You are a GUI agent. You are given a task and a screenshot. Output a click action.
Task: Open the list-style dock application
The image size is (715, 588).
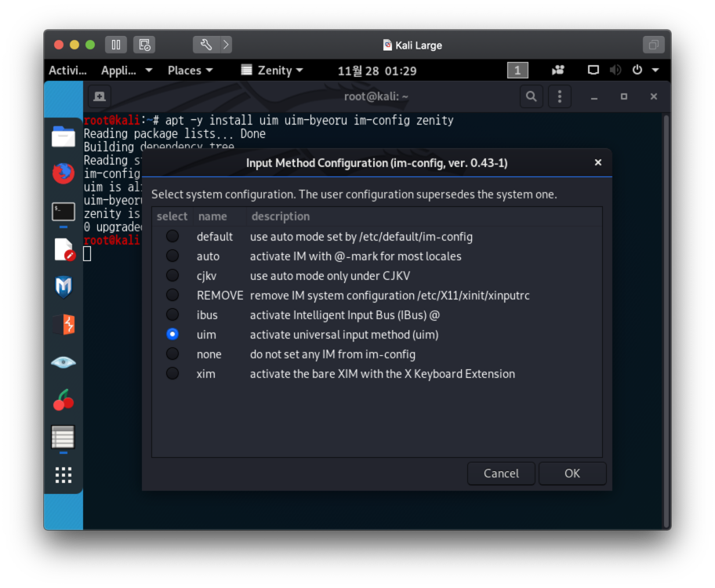tap(64, 437)
